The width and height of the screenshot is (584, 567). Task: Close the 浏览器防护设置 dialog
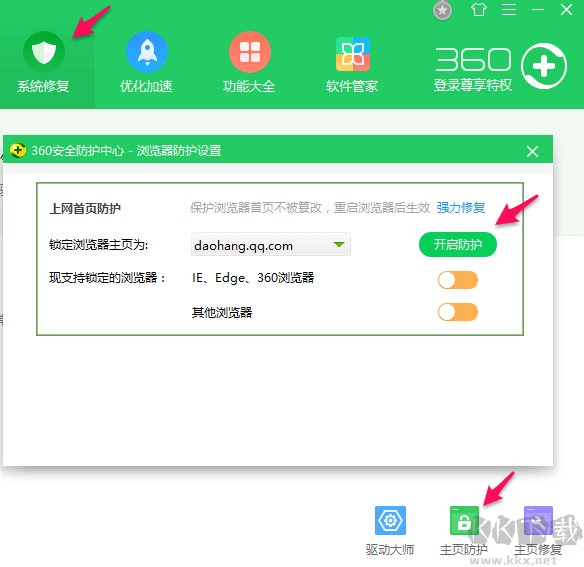[532, 152]
